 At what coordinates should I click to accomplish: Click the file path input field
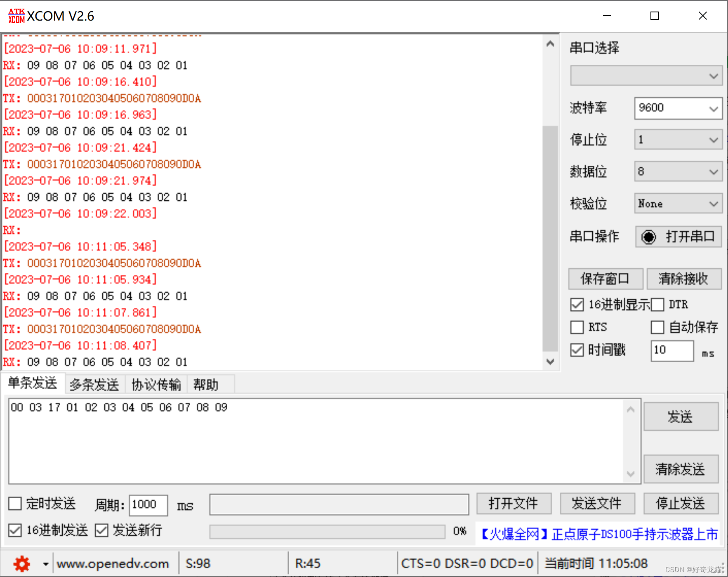pyautogui.click(x=339, y=504)
